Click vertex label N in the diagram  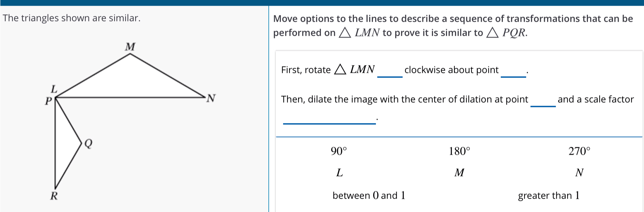pyautogui.click(x=211, y=98)
